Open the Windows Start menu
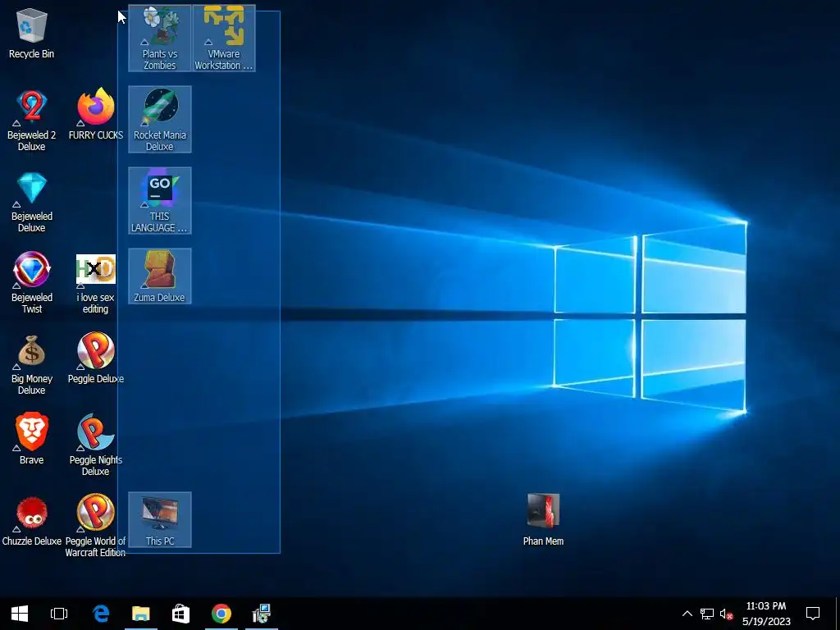 coord(20,614)
